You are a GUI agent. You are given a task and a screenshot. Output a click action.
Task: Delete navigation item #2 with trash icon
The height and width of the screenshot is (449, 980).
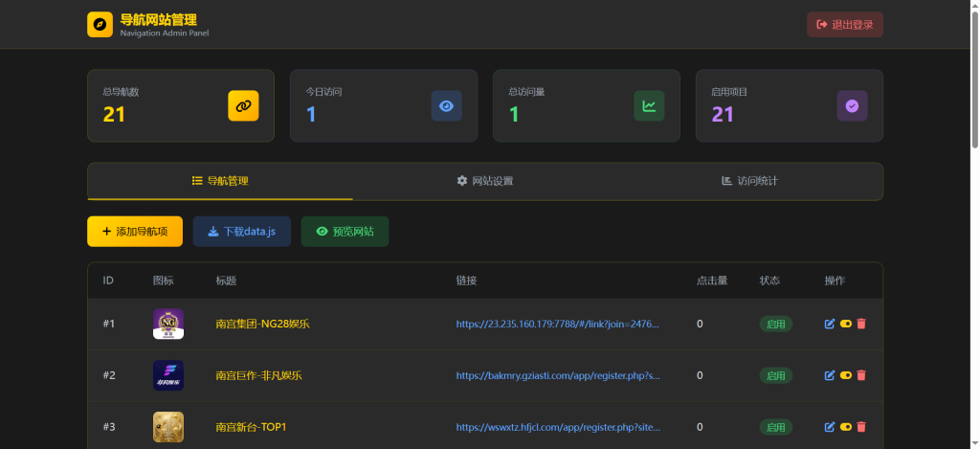tap(861, 375)
